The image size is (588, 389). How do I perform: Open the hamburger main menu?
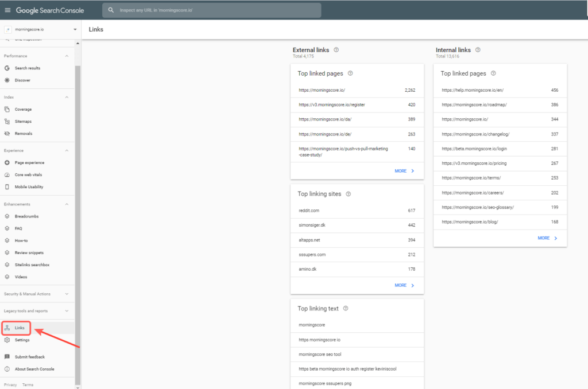pyautogui.click(x=7, y=10)
